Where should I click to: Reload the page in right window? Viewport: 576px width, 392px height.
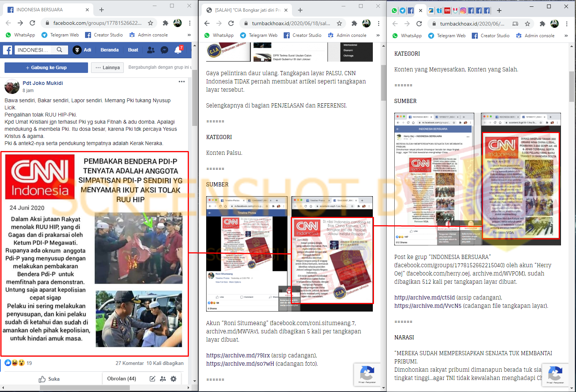click(x=419, y=24)
